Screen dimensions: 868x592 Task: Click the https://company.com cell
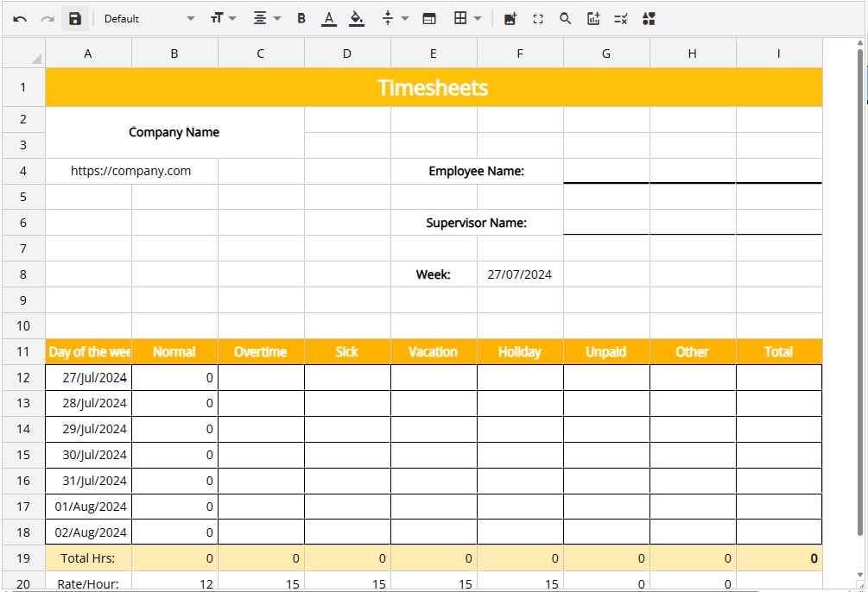131,171
